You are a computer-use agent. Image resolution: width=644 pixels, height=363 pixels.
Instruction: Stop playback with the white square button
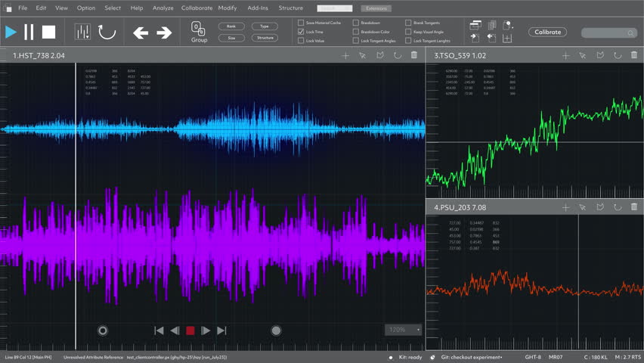click(48, 32)
